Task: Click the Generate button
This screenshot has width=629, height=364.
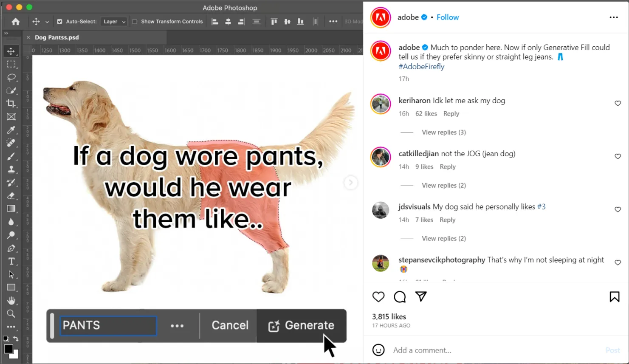Action: pyautogui.click(x=302, y=325)
